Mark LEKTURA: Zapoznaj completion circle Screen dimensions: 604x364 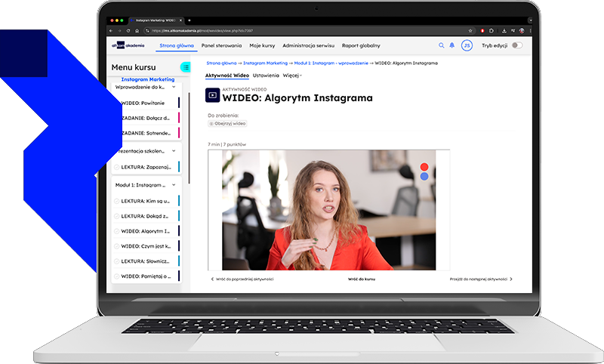pos(117,168)
